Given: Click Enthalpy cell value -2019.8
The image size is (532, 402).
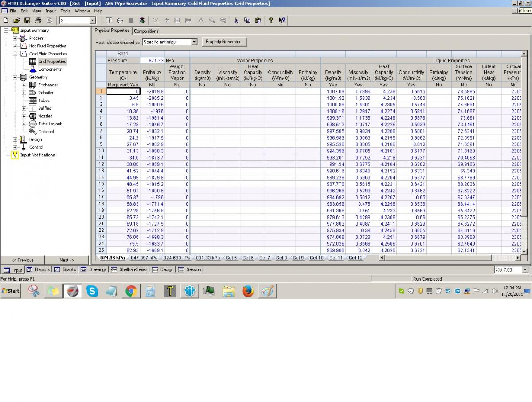Looking at the screenshot, I should point(153,91).
